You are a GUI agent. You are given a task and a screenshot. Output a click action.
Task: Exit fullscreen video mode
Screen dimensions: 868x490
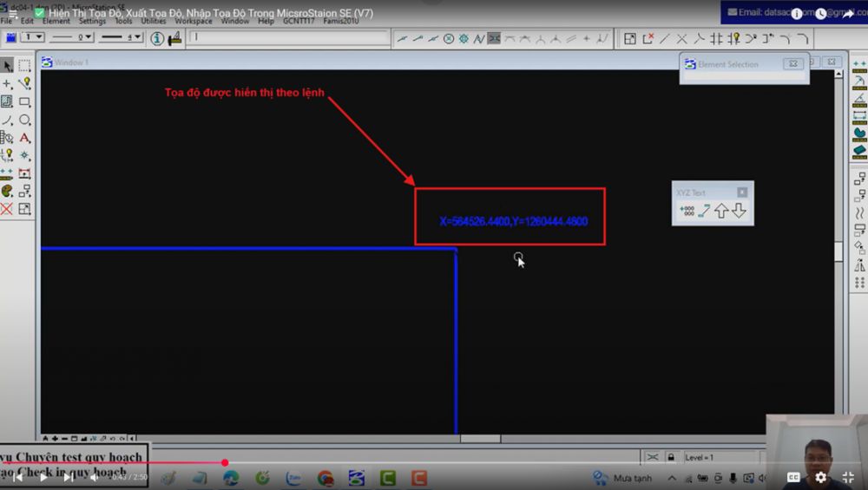click(x=848, y=477)
